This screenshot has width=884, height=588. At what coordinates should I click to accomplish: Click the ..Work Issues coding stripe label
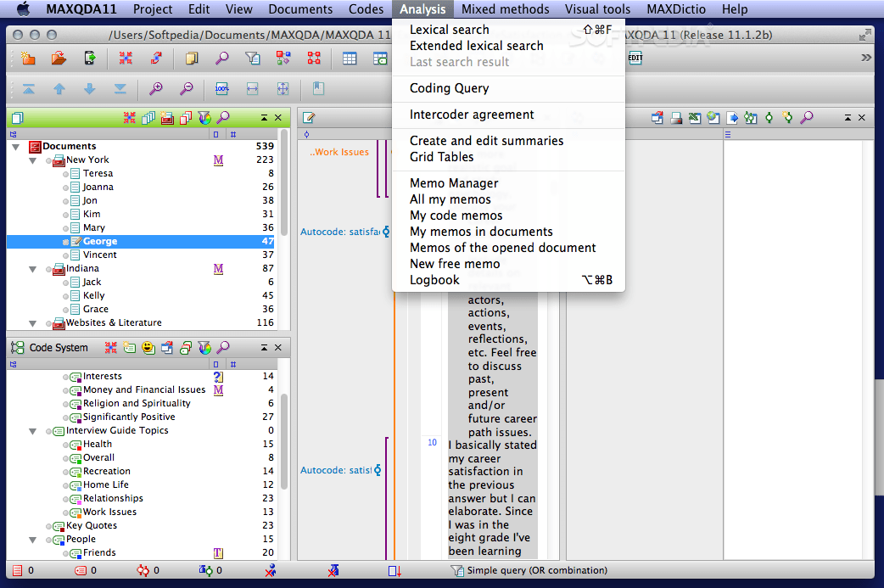click(x=339, y=152)
